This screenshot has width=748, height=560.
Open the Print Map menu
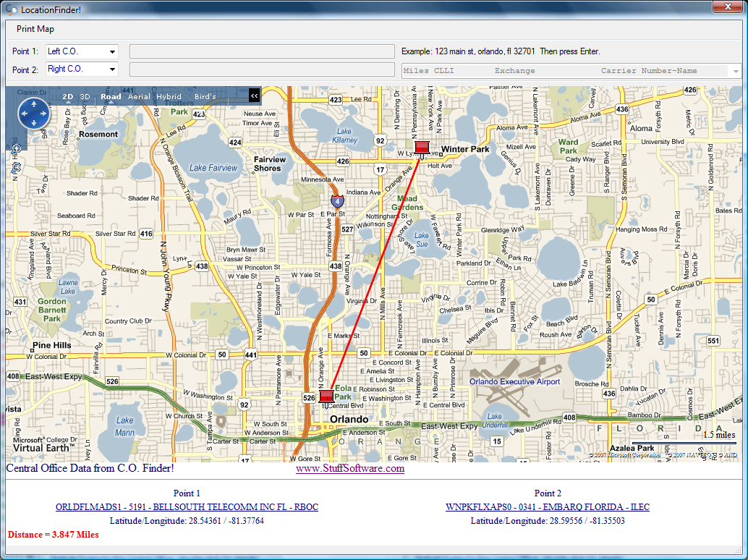coord(35,29)
